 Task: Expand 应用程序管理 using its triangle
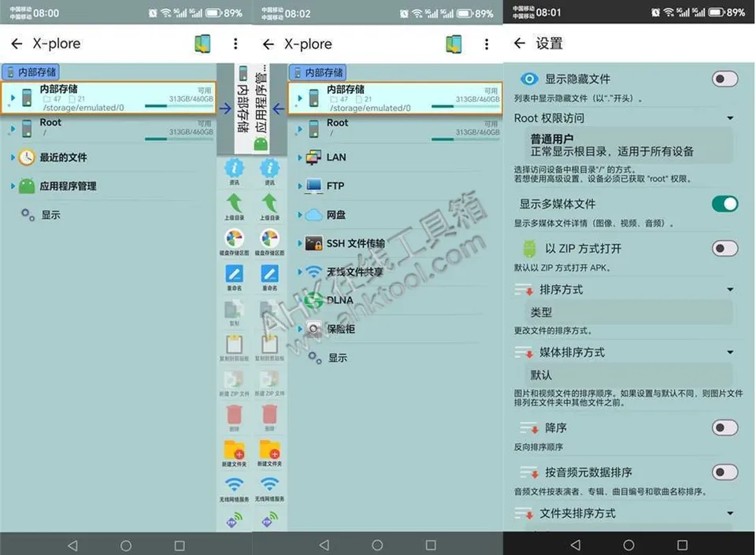pyautogui.click(x=13, y=186)
